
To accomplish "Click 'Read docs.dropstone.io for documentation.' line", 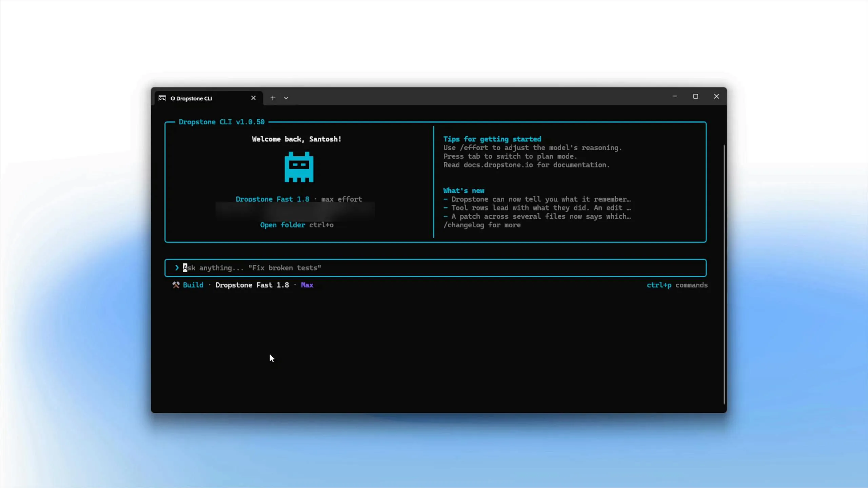I will [526, 165].
